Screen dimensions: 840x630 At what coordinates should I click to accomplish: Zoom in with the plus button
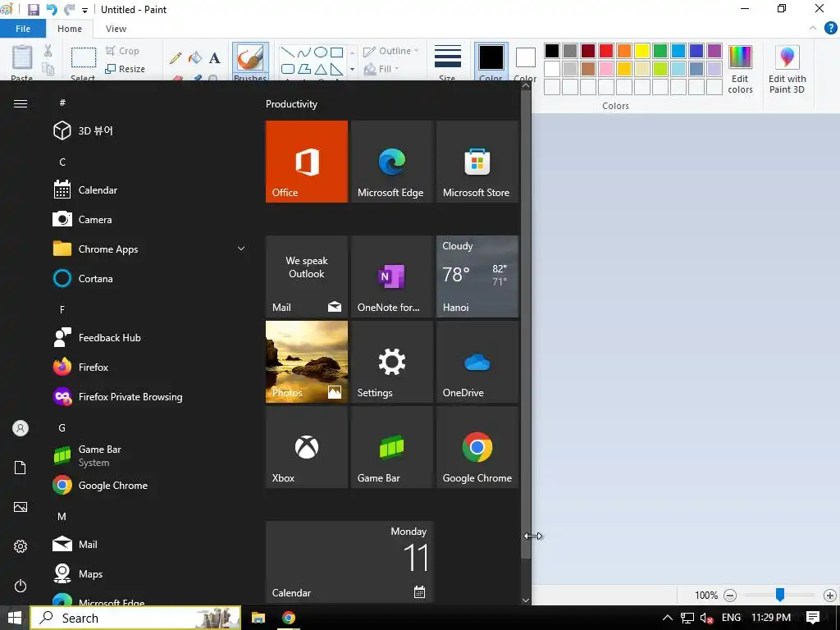[x=830, y=596]
